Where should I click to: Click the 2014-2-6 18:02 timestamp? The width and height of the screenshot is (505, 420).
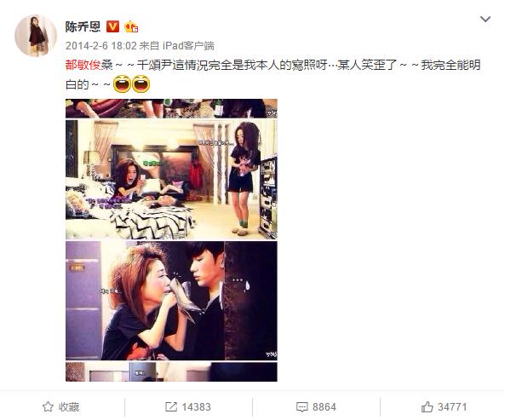pos(101,46)
